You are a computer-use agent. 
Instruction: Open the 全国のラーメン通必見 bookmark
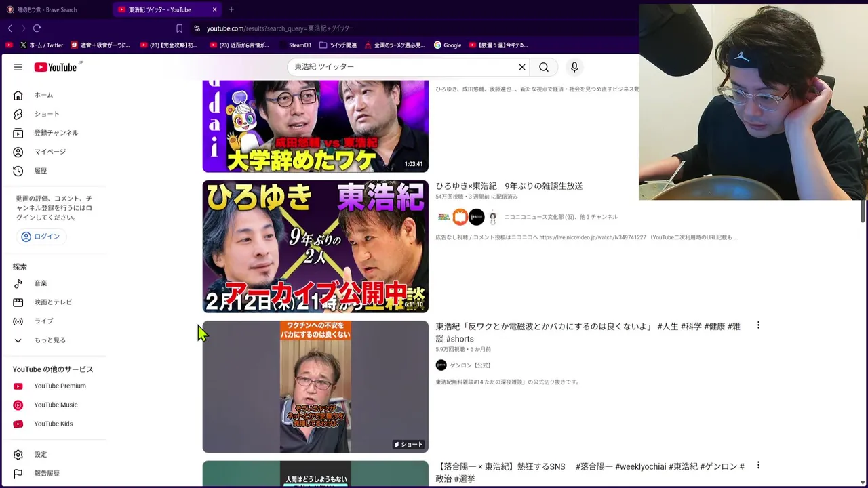click(x=395, y=45)
